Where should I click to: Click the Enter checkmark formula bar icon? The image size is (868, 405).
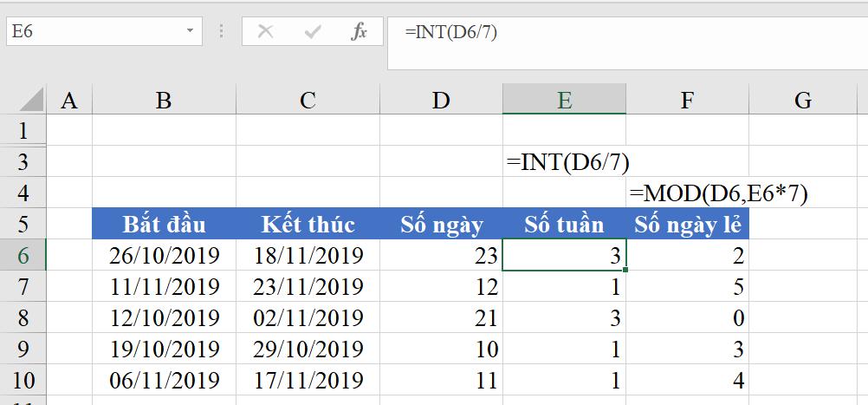(313, 32)
